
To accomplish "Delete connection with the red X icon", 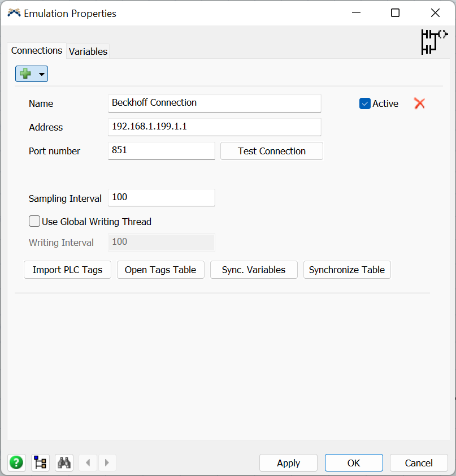I will (419, 103).
